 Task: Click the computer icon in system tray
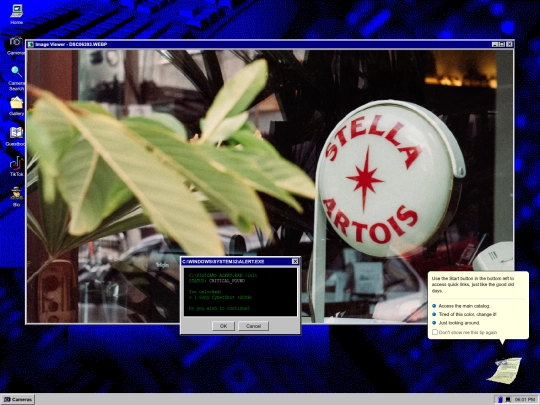pyautogui.click(x=508, y=399)
